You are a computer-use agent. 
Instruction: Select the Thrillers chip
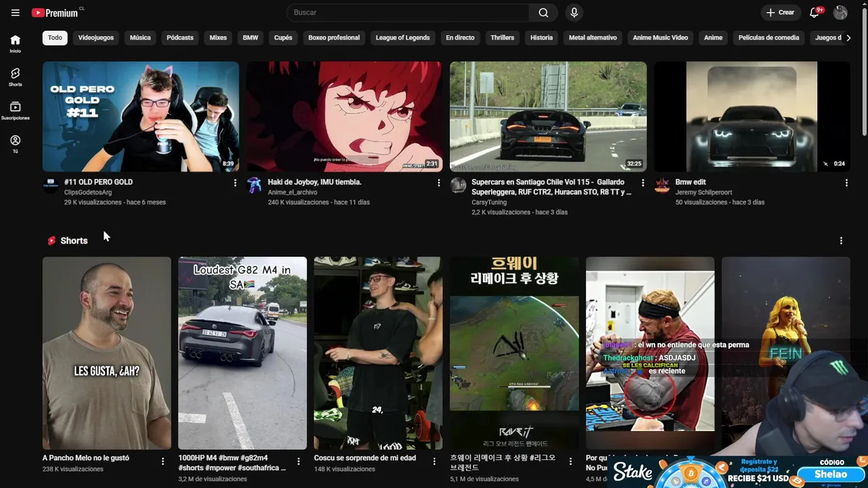tap(502, 38)
